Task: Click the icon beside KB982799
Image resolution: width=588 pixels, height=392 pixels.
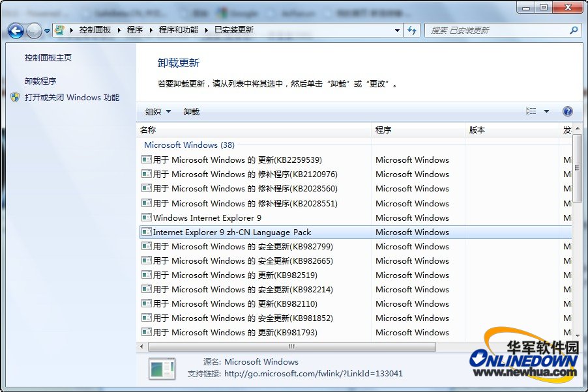Action: pos(147,246)
